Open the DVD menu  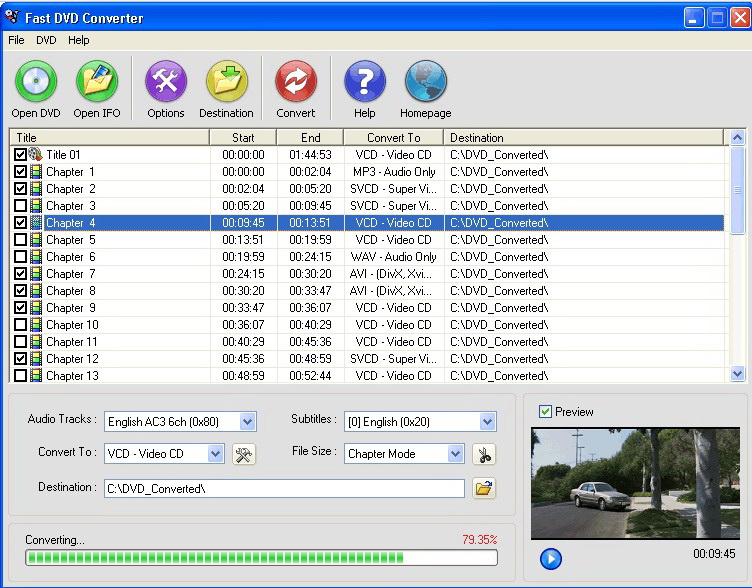[x=46, y=40]
